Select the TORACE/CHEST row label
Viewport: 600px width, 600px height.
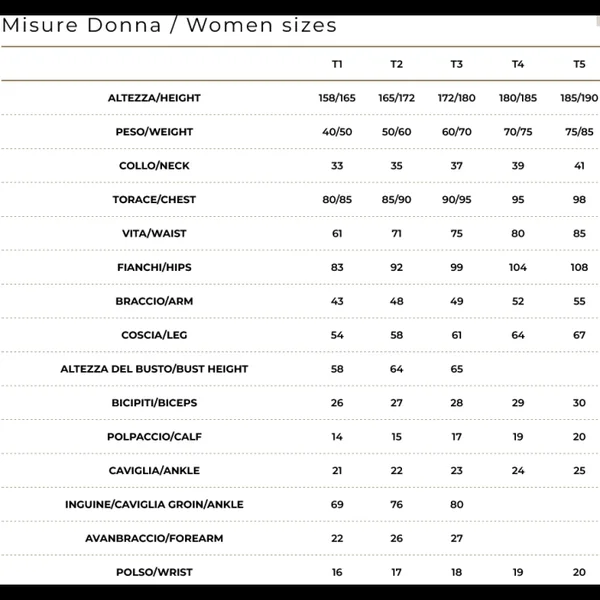coord(154,200)
